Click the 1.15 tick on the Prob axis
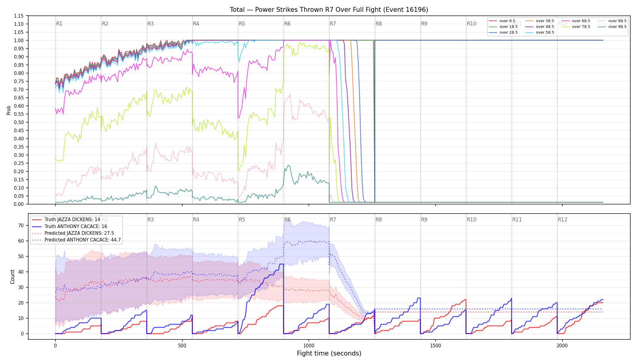 (x=19, y=16)
